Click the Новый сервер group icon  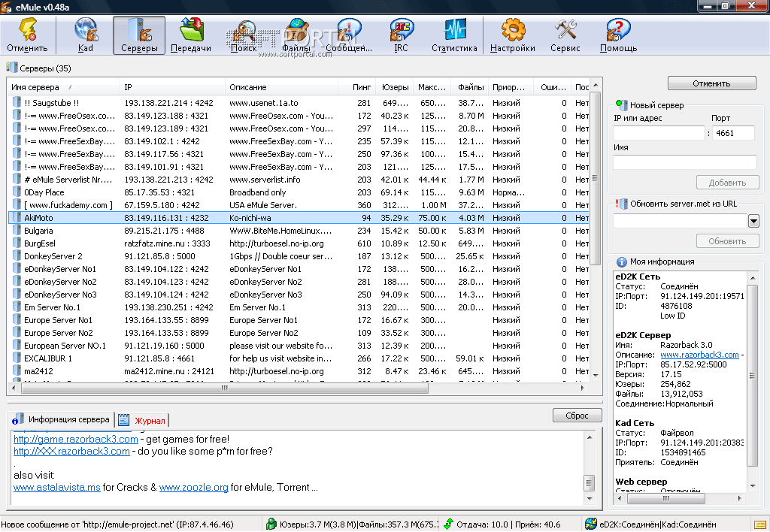(x=622, y=104)
